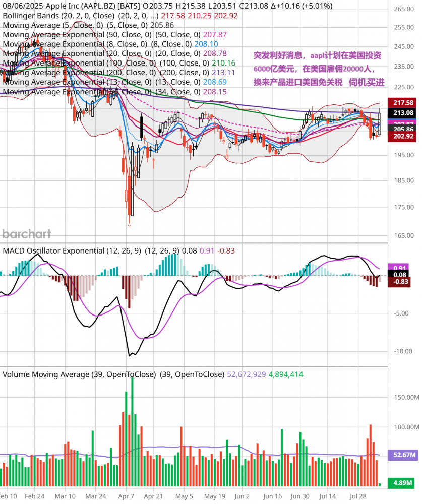Image resolution: width=422 pixels, height=504 pixels.
Task: Click EMA 200 value 213.11
Action: (x=223, y=72)
